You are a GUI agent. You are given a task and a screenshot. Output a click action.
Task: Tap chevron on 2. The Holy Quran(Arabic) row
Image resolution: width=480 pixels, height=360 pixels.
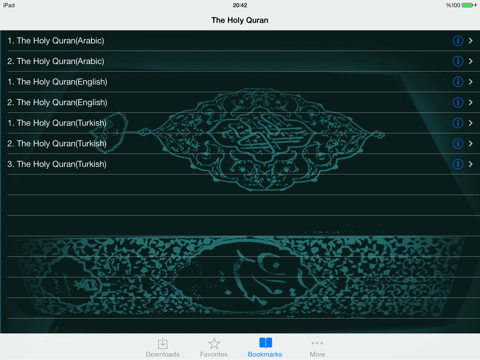pyautogui.click(x=470, y=61)
